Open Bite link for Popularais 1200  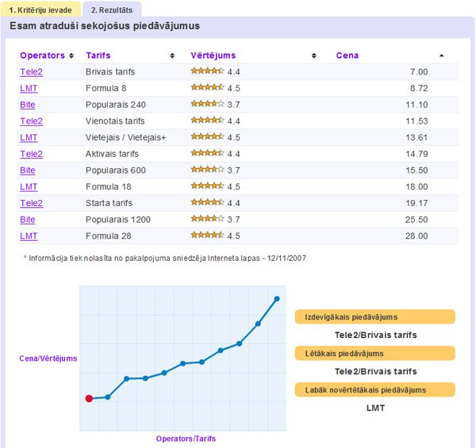pos(28,220)
